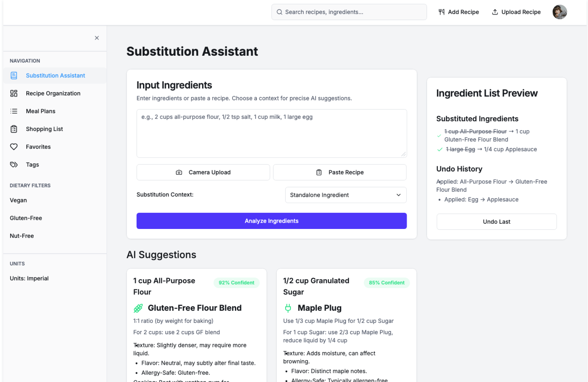Click the Upload Recipe button
This screenshot has height=382, width=588.
[x=516, y=12]
